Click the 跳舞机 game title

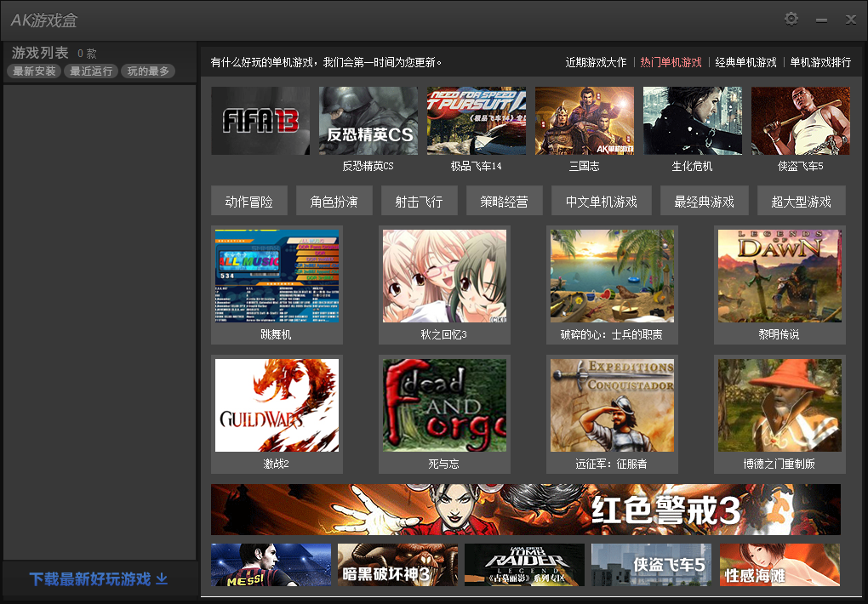pyautogui.click(x=277, y=334)
